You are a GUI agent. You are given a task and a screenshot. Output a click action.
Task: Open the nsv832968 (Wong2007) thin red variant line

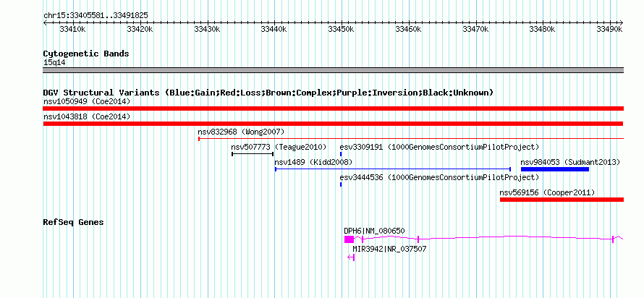click(411, 139)
